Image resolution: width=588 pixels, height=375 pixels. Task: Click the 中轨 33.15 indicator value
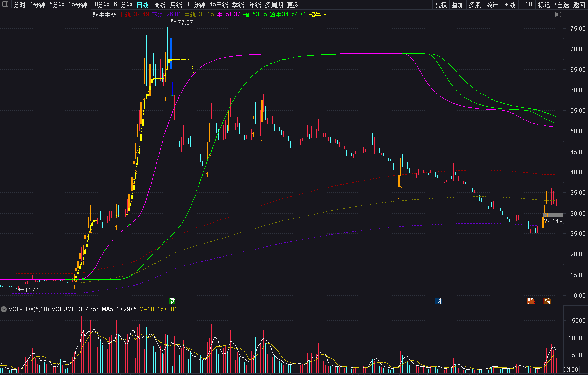click(199, 15)
